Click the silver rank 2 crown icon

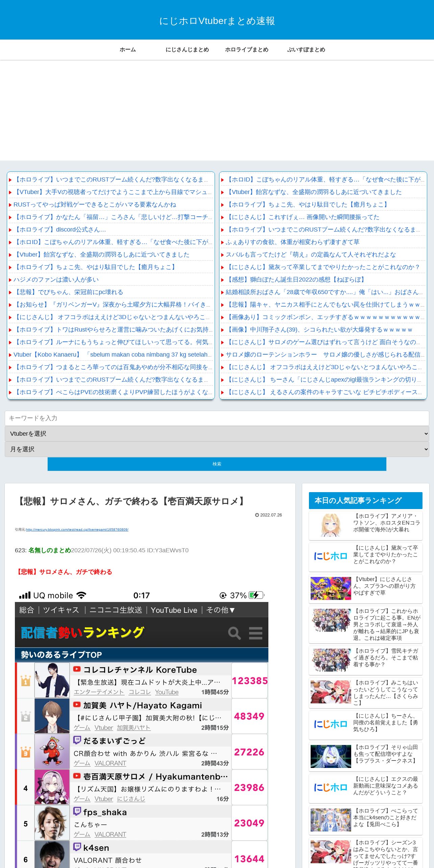pyautogui.click(x=26, y=716)
